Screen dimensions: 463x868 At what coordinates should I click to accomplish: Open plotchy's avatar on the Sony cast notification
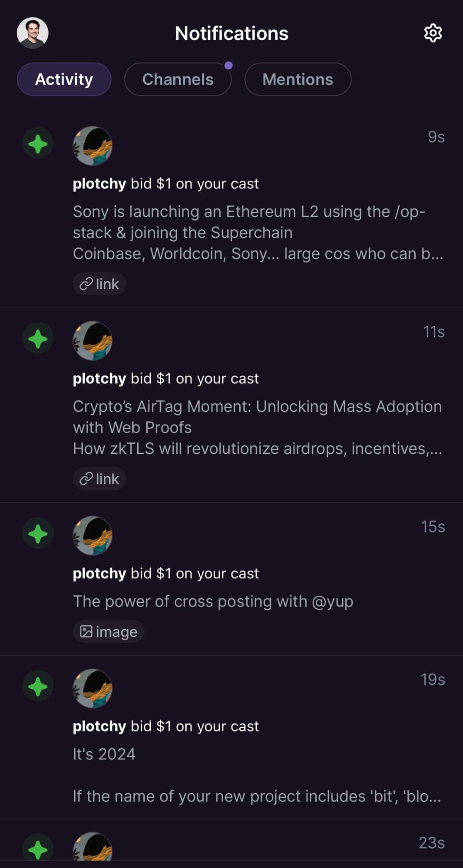[x=92, y=146]
